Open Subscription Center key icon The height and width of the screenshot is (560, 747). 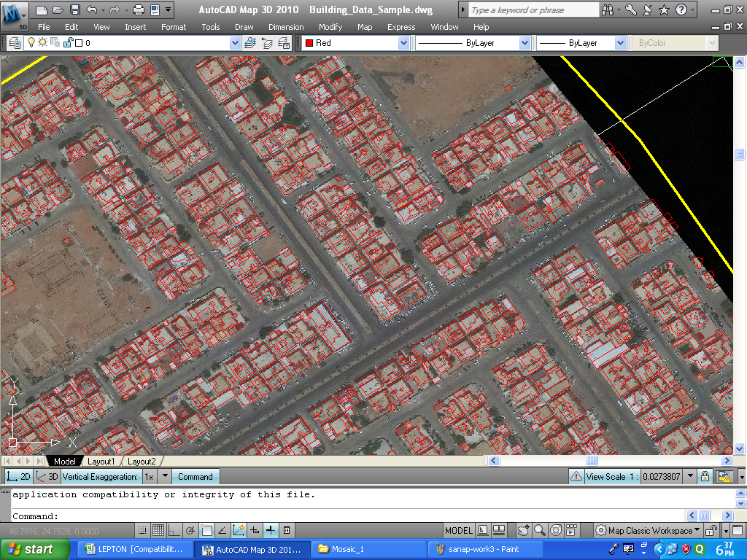[x=631, y=9]
